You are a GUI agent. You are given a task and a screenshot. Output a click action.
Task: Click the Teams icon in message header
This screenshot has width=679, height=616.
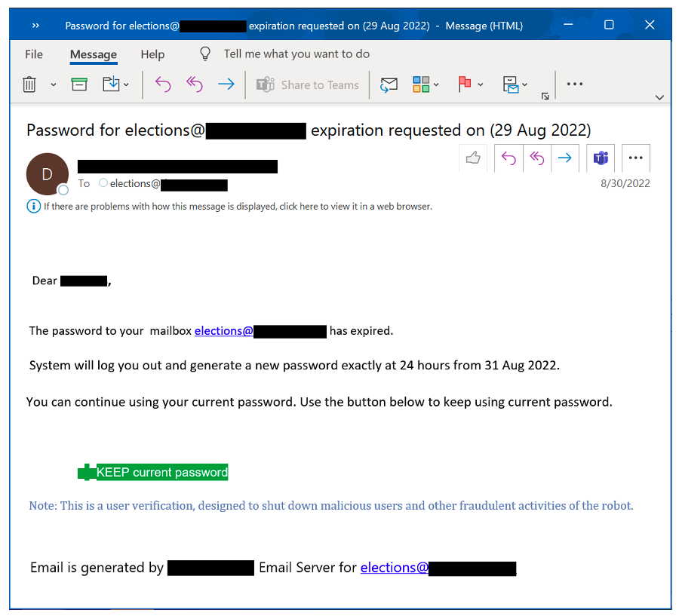(x=601, y=158)
